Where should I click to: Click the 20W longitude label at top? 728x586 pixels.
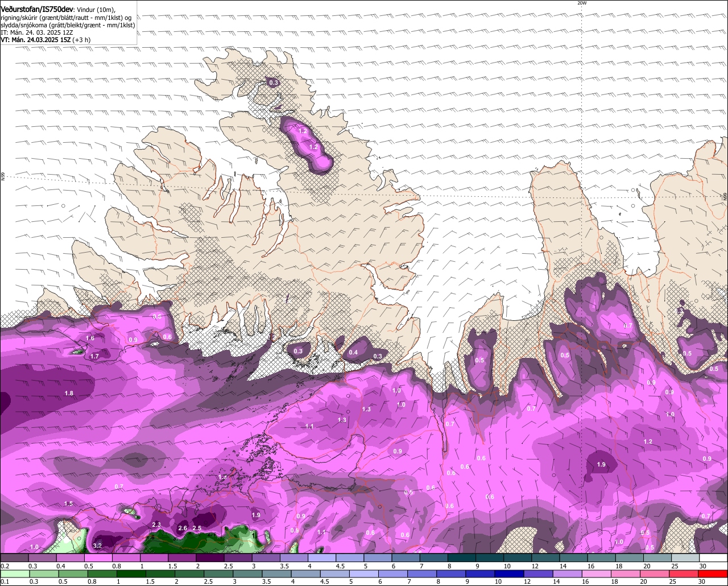(581, 3)
